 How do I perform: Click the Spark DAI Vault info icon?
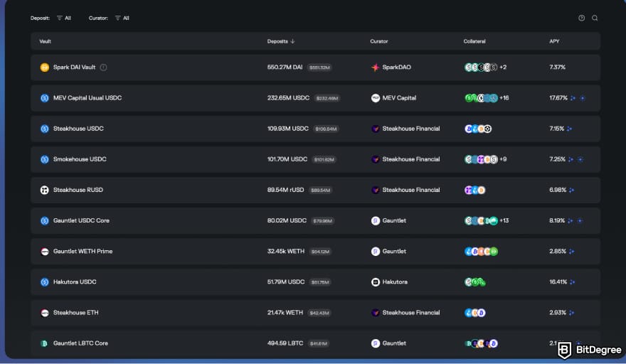103,68
